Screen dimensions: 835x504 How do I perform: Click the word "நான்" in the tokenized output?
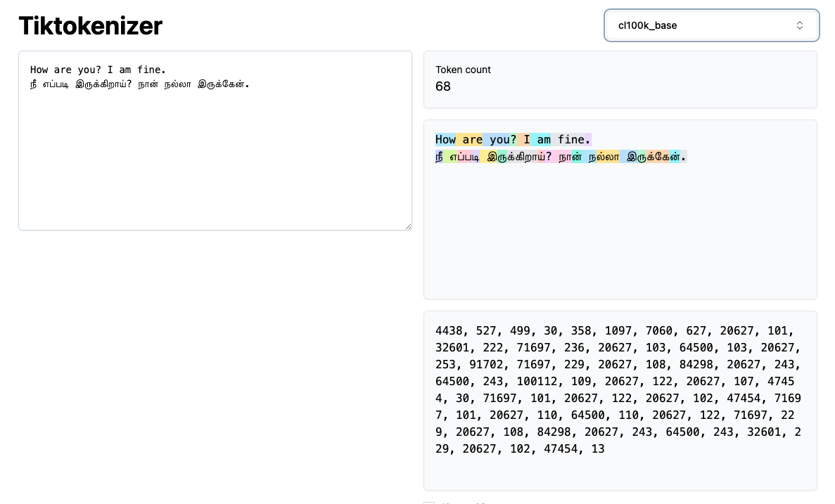click(x=571, y=157)
